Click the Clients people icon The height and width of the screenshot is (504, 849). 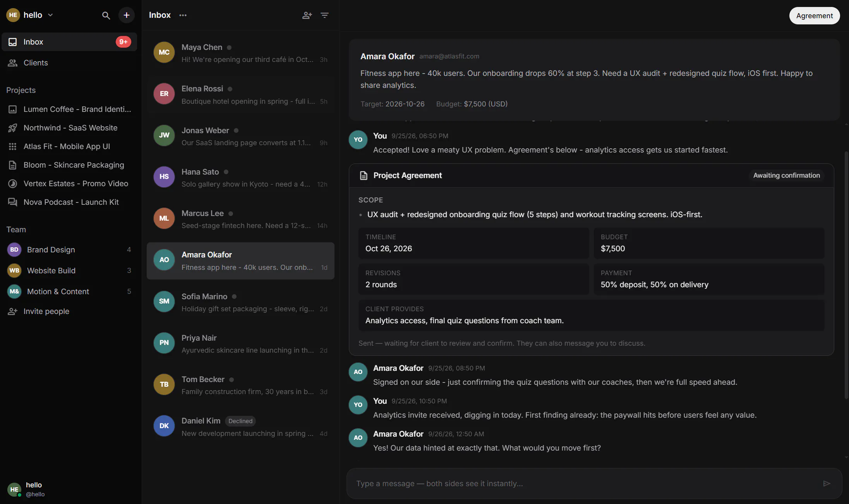pyautogui.click(x=13, y=63)
